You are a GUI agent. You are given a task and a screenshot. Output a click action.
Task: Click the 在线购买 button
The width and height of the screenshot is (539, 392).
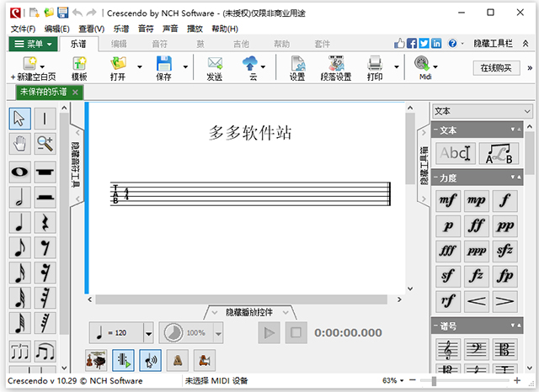(x=496, y=68)
